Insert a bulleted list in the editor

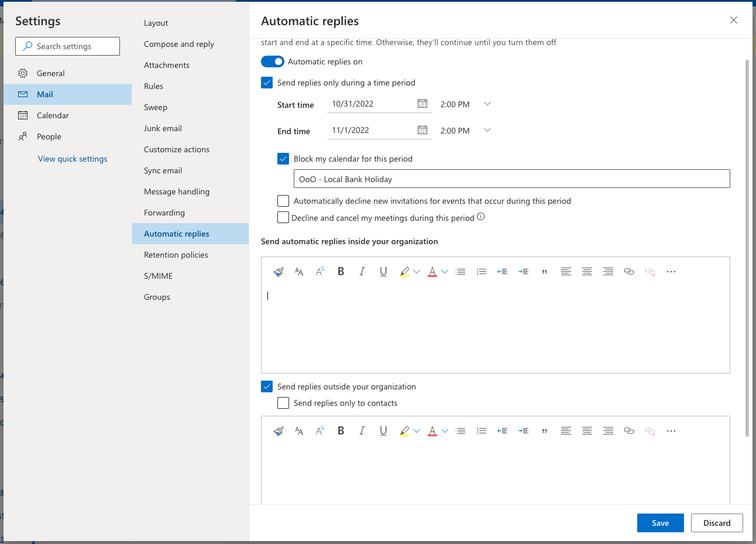(x=461, y=271)
